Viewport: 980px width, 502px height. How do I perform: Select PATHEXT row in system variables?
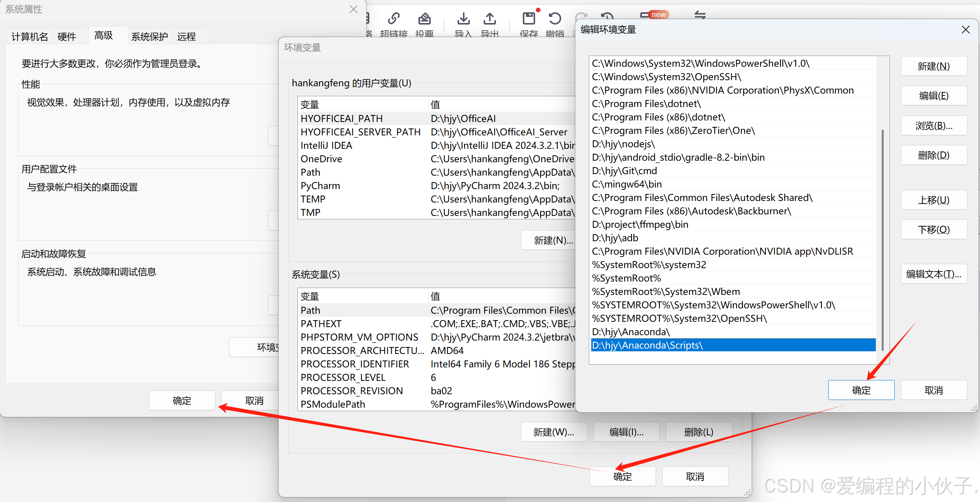pos(321,324)
